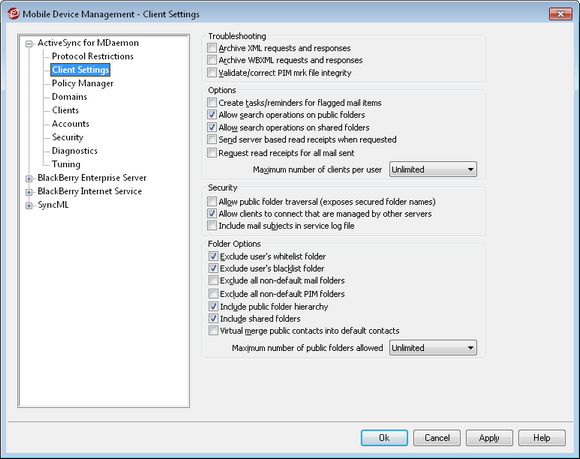
Task: Enable Archive XML requests and responses
Action: click(x=212, y=48)
